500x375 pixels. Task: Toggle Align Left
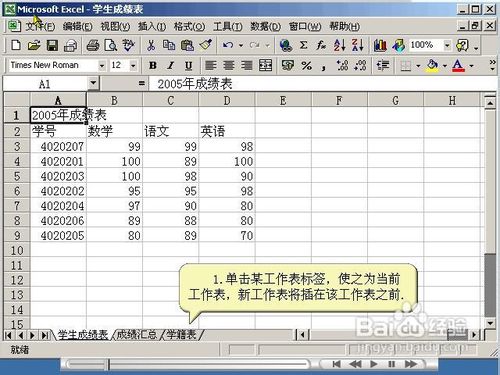211,65
